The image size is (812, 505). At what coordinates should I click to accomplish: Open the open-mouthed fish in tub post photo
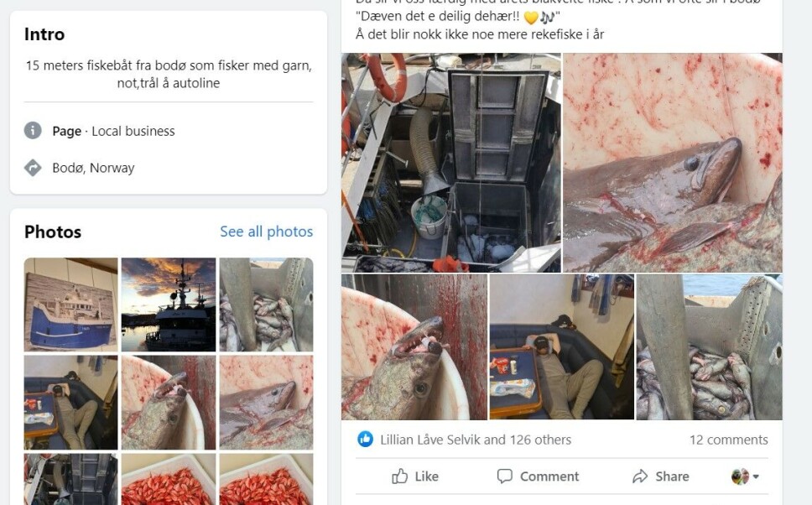(x=414, y=346)
